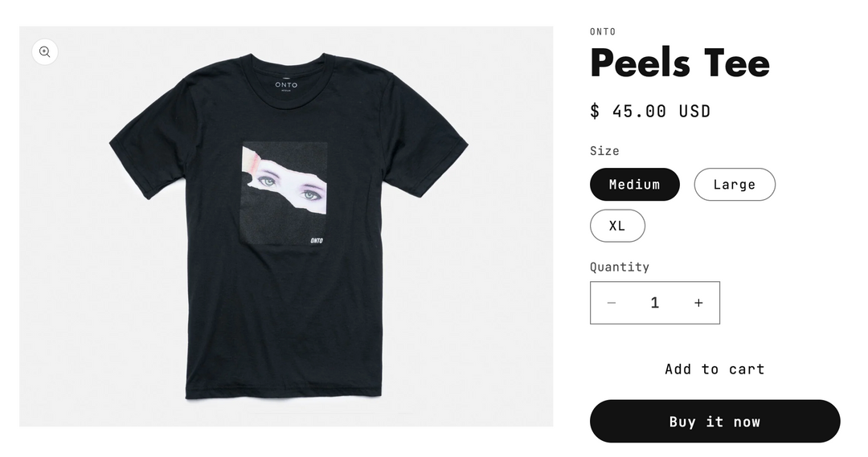Select the Medium size option
The width and height of the screenshot is (868, 457).
(634, 184)
